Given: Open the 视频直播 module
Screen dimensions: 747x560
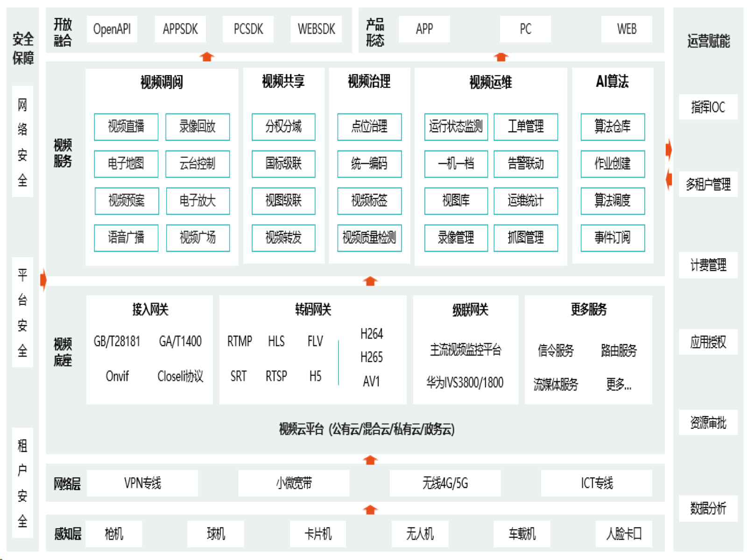Looking at the screenshot, I should (x=126, y=126).
